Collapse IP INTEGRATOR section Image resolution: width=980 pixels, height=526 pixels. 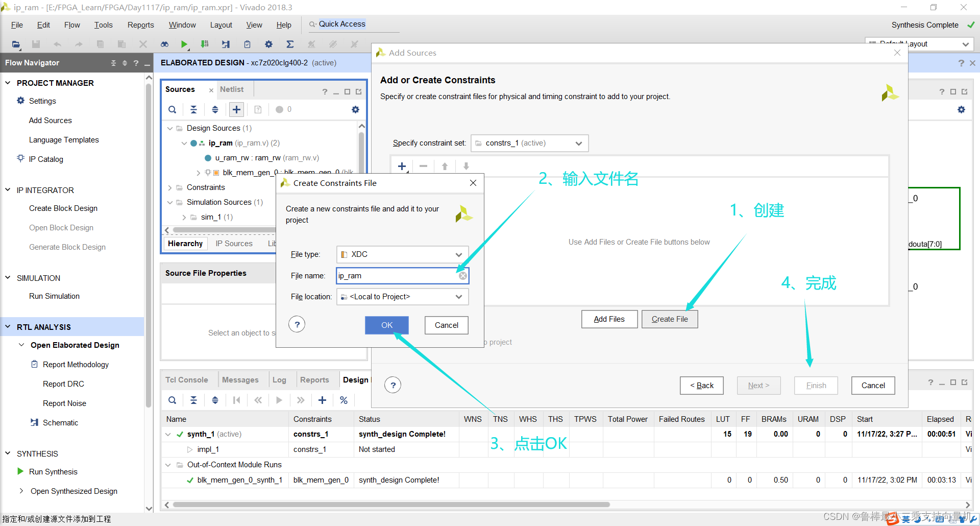click(x=8, y=189)
